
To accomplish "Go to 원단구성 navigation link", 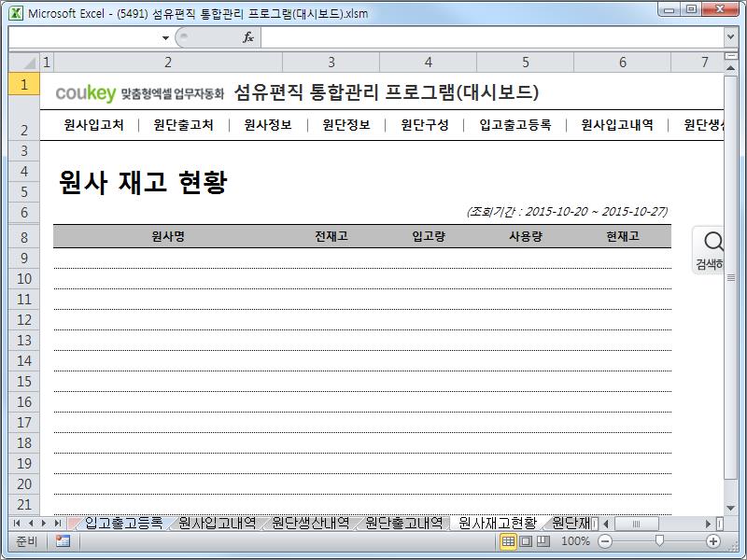I will (x=425, y=125).
